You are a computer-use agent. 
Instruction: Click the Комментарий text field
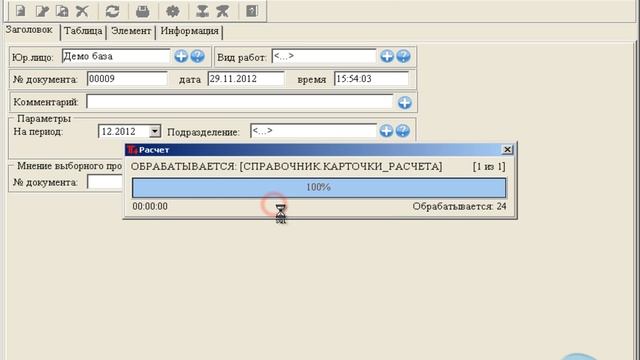pyautogui.click(x=240, y=102)
